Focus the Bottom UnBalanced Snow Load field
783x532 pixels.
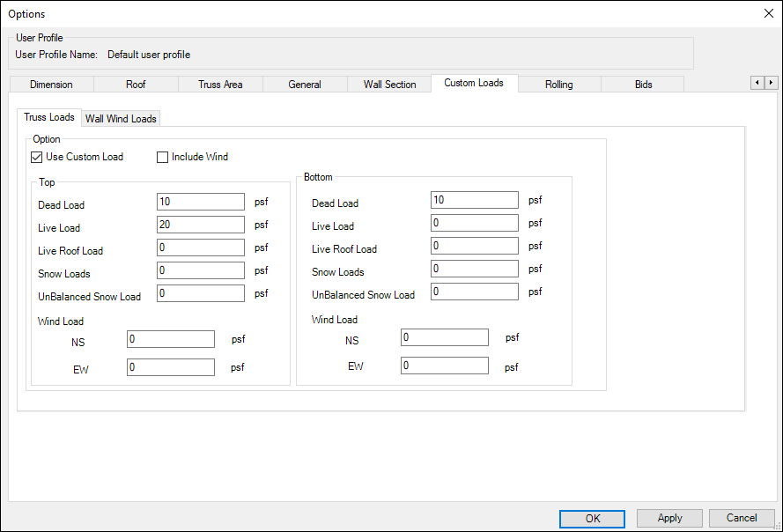475,292
